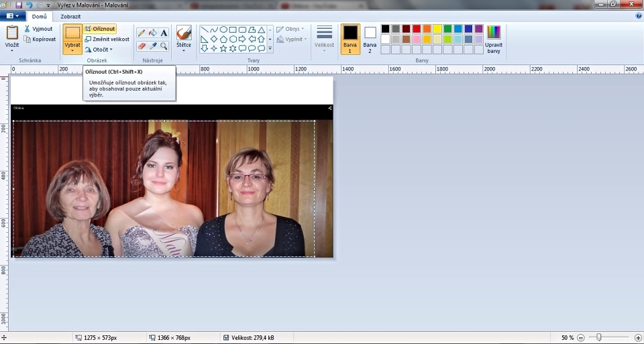This screenshot has height=344, width=644.
Task: Click the Magnifier tool
Action: coord(164,46)
